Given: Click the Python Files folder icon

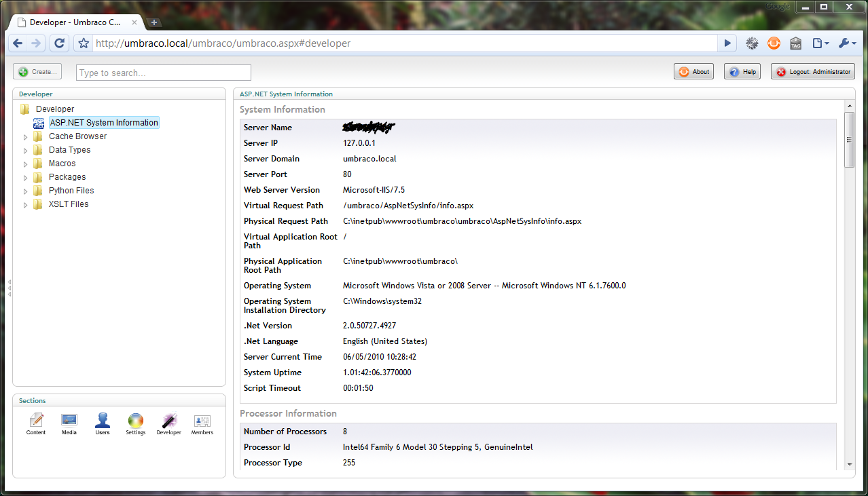Looking at the screenshot, I should pyautogui.click(x=38, y=191).
